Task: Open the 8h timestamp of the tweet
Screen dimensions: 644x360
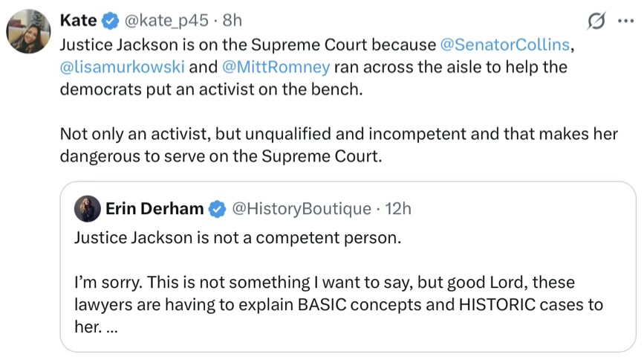Action: point(232,20)
